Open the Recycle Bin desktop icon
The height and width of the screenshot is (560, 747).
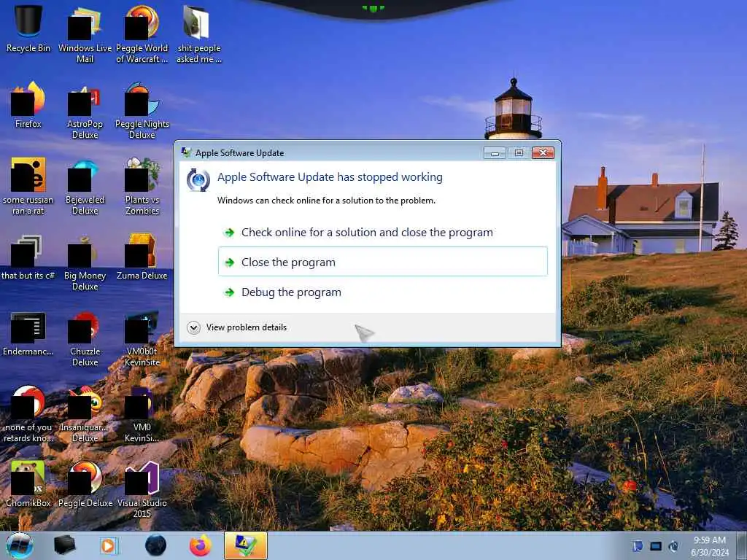click(28, 28)
